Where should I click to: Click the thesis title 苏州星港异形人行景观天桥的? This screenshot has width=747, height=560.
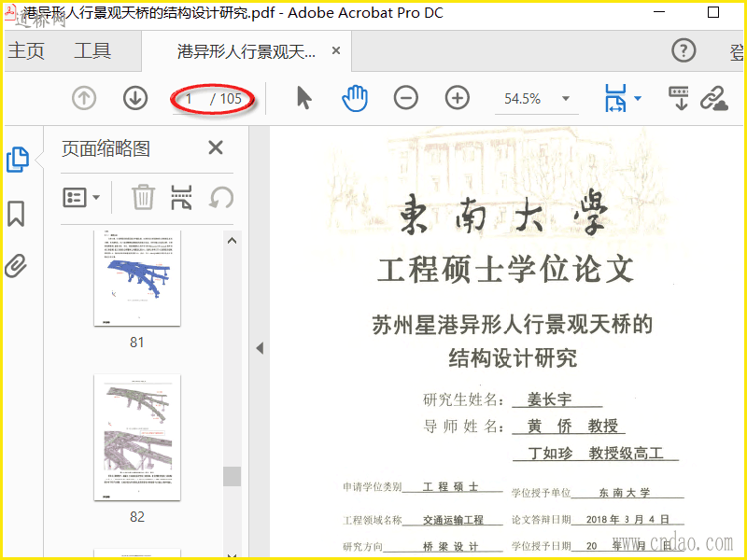tap(512, 325)
